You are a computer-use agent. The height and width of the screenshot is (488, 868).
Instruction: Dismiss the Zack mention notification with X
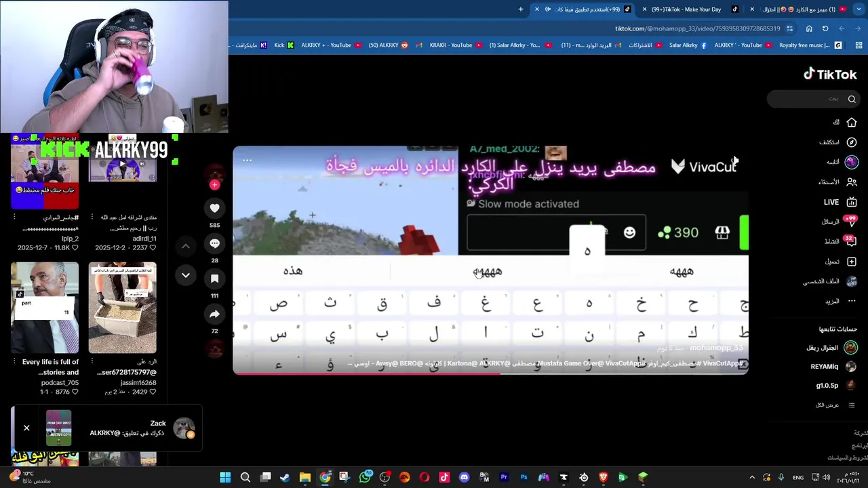click(x=26, y=428)
